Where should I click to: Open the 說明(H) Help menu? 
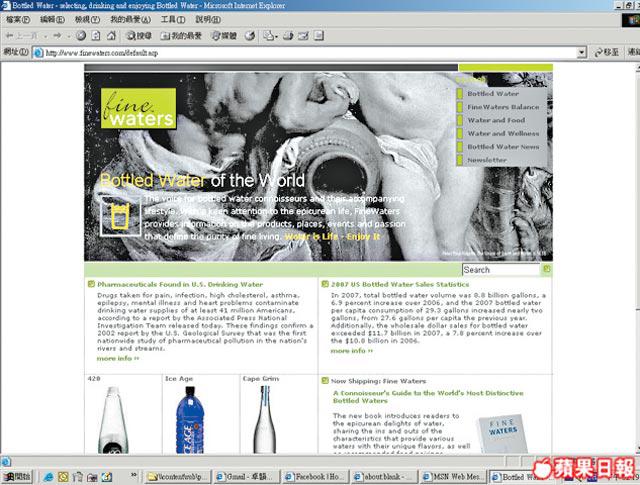pyautogui.click(x=208, y=20)
